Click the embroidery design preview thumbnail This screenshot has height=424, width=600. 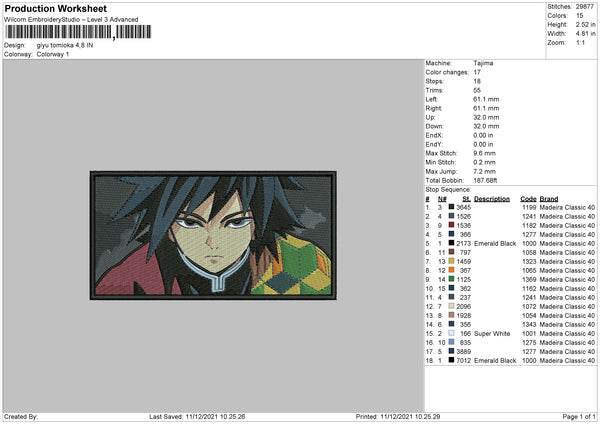pos(213,235)
